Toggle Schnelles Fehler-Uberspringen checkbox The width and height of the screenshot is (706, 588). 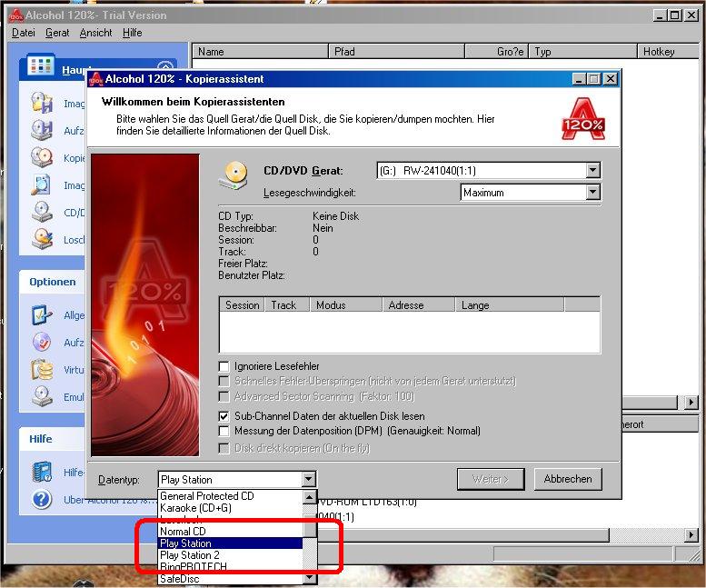pyautogui.click(x=224, y=381)
